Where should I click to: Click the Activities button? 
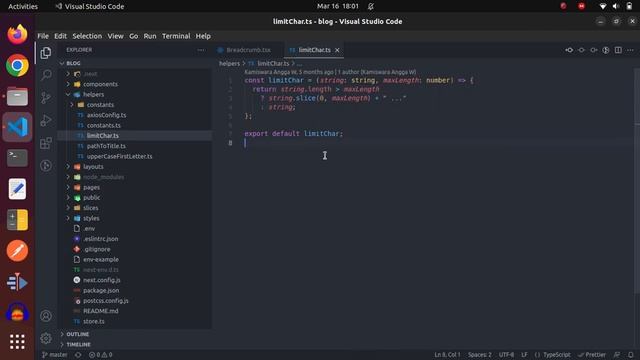click(23, 6)
